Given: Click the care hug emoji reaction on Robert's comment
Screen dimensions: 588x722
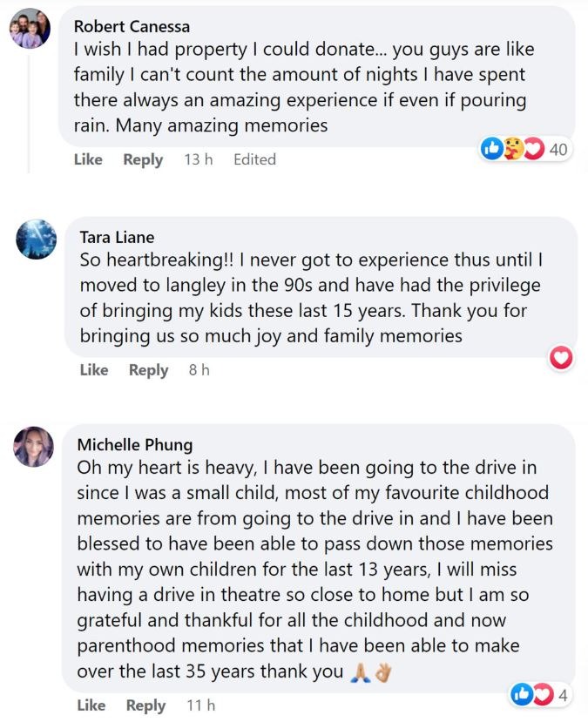Looking at the screenshot, I should pyautogui.click(x=512, y=149).
